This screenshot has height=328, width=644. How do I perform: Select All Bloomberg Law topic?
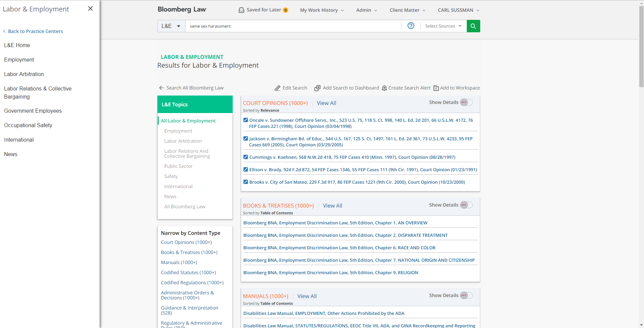185,207
